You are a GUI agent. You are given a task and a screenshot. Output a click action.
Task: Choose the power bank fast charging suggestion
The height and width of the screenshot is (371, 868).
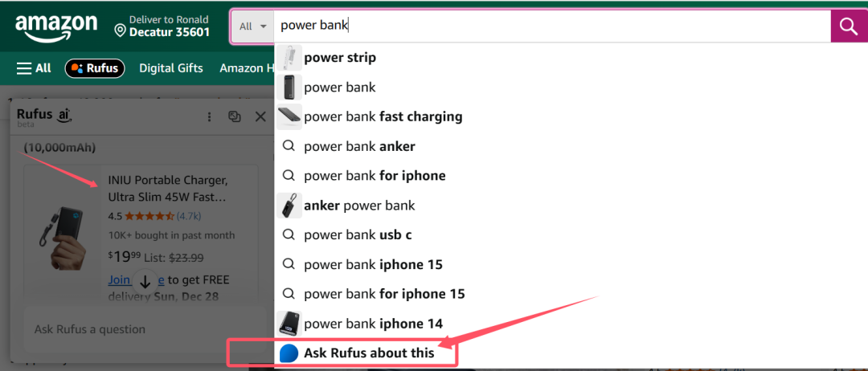[x=383, y=116]
